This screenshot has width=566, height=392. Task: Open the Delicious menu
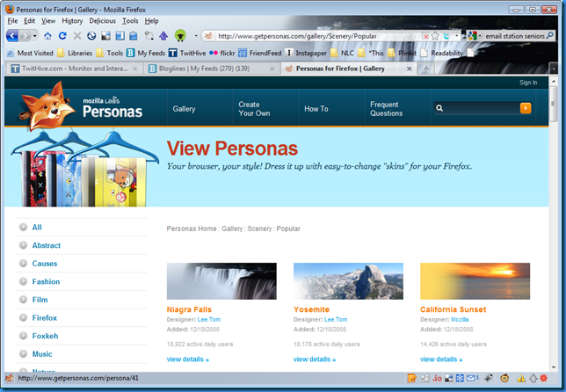(x=103, y=21)
